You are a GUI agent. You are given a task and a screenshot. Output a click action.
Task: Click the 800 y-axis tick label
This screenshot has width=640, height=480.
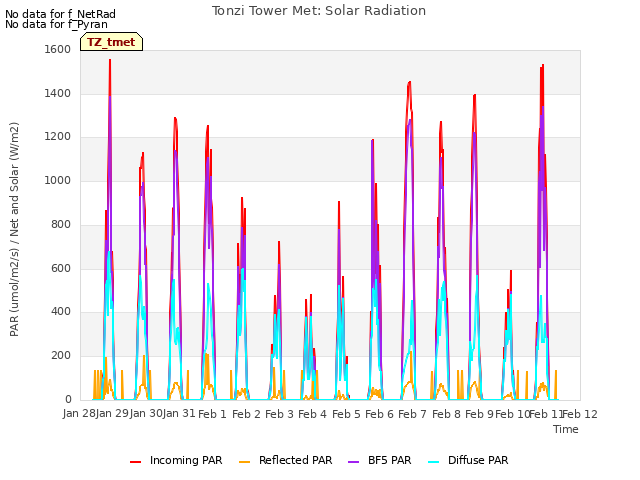click(x=61, y=224)
